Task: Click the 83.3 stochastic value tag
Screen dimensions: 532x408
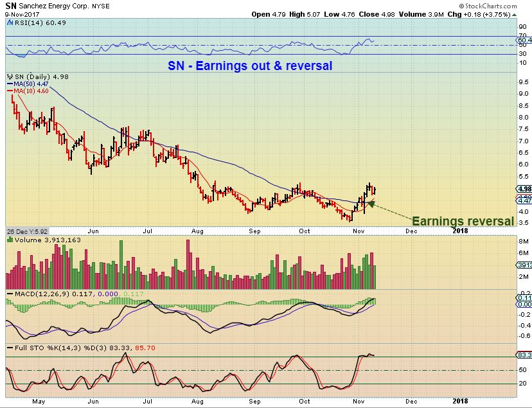Action: coord(524,355)
